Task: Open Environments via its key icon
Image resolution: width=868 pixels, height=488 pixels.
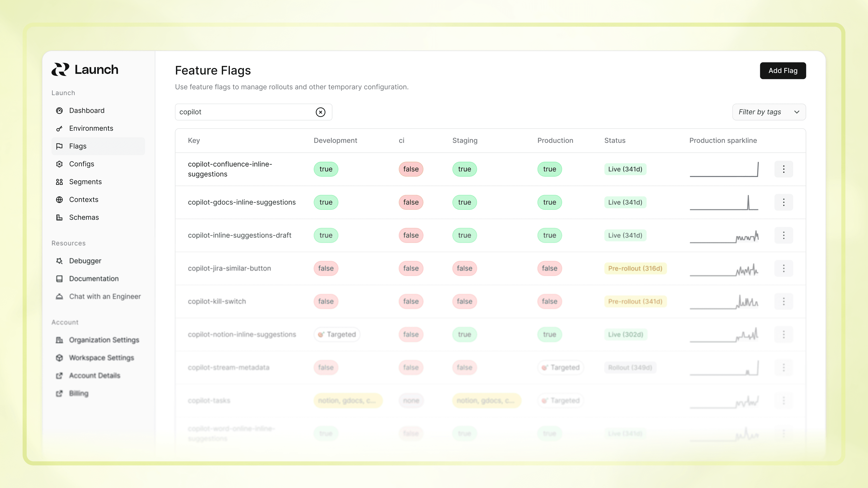Action: [59, 128]
